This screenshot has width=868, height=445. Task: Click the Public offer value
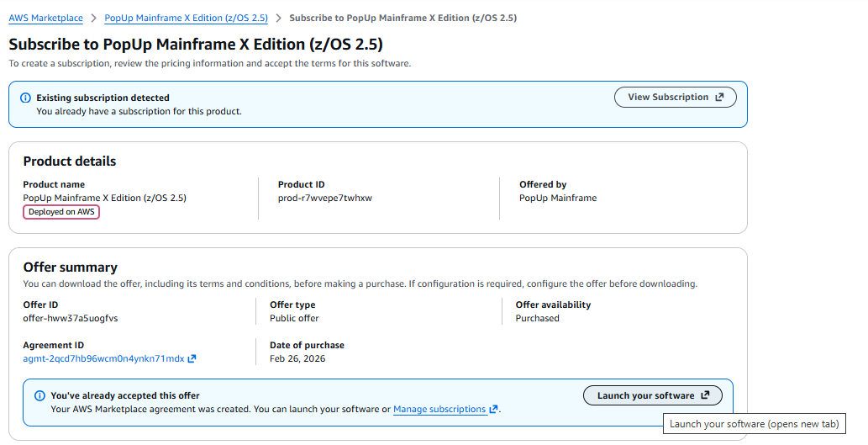pyautogui.click(x=294, y=318)
